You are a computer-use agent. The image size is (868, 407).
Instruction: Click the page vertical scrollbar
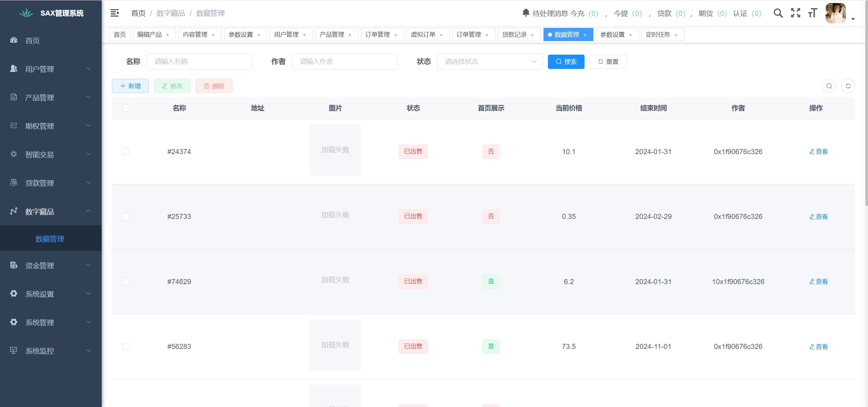click(x=866, y=103)
